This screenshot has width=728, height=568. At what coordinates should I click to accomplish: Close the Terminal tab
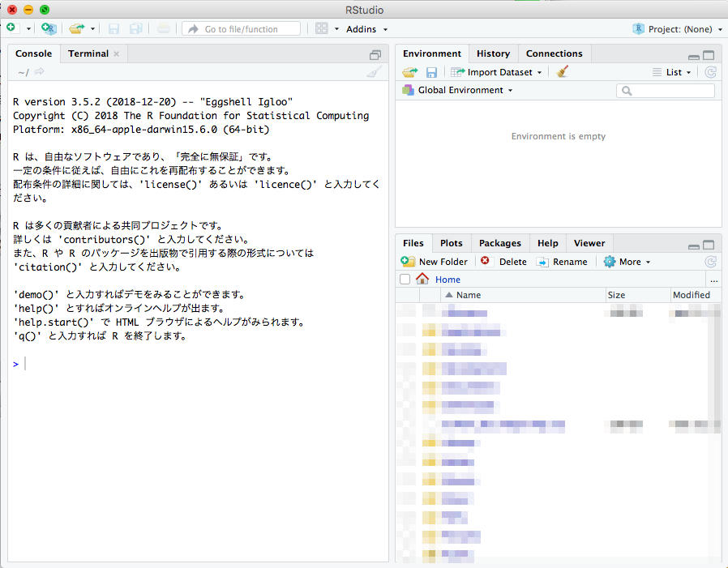coord(117,53)
